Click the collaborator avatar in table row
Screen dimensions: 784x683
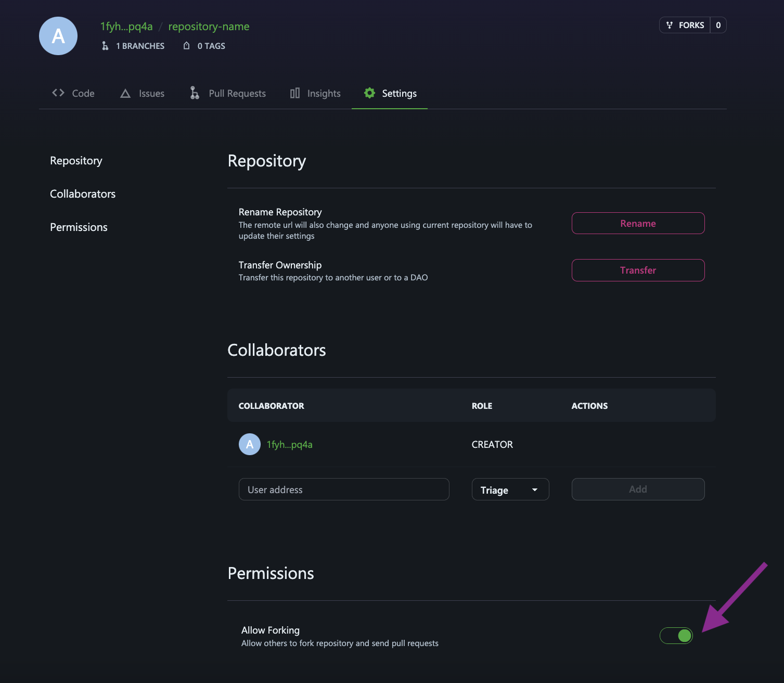250,444
